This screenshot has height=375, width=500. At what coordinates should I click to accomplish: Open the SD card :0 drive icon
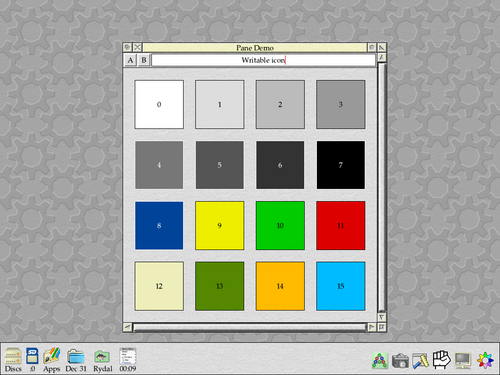(x=32, y=359)
